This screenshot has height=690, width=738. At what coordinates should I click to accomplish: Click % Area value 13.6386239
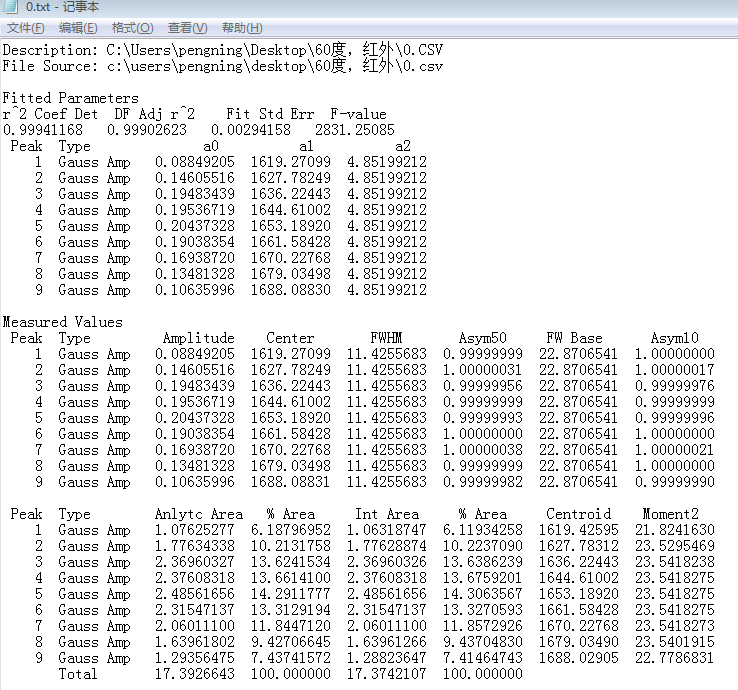click(482, 562)
